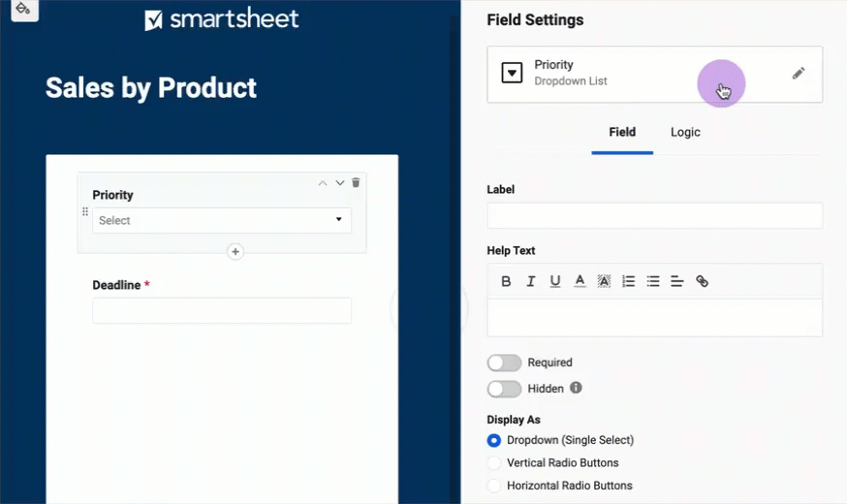Add a field below Priority
The height and width of the screenshot is (504, 847).
(x=235, y=252)
